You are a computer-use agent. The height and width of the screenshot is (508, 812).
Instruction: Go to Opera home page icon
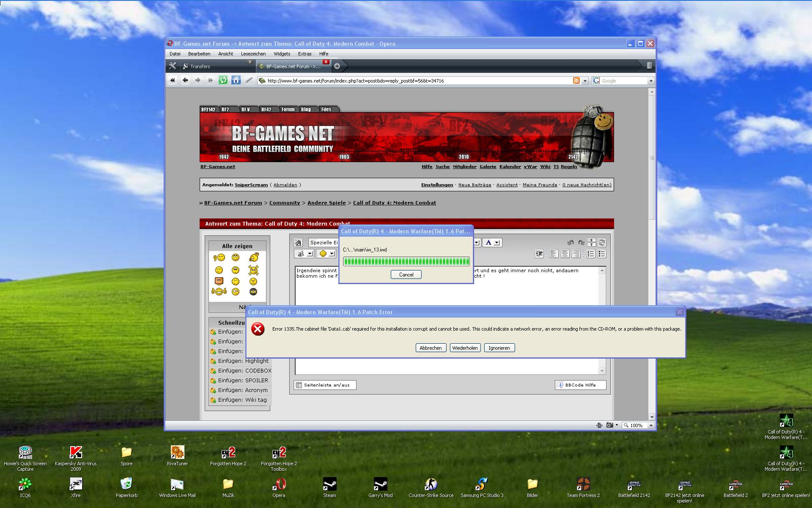[x=236, y=80]
